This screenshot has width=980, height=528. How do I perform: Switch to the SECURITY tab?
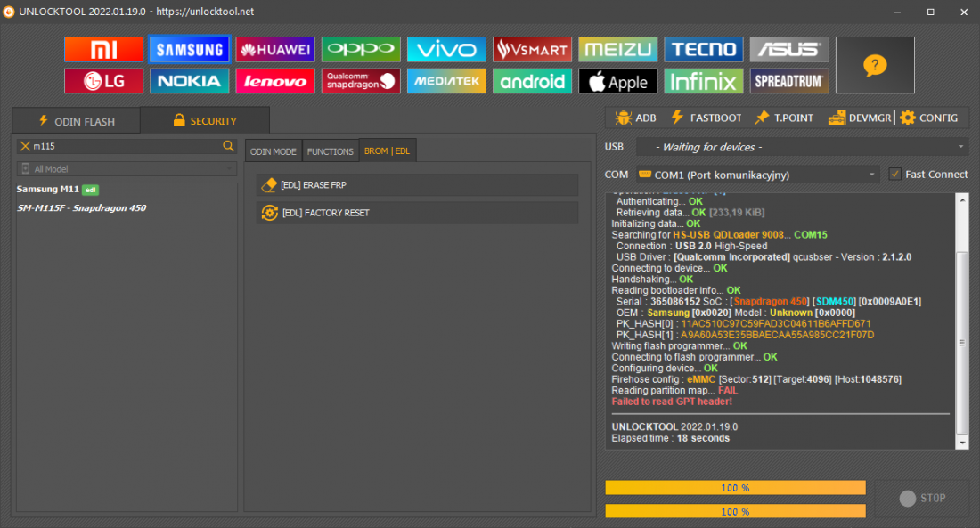pyautogui.click(x=205, y=120)
